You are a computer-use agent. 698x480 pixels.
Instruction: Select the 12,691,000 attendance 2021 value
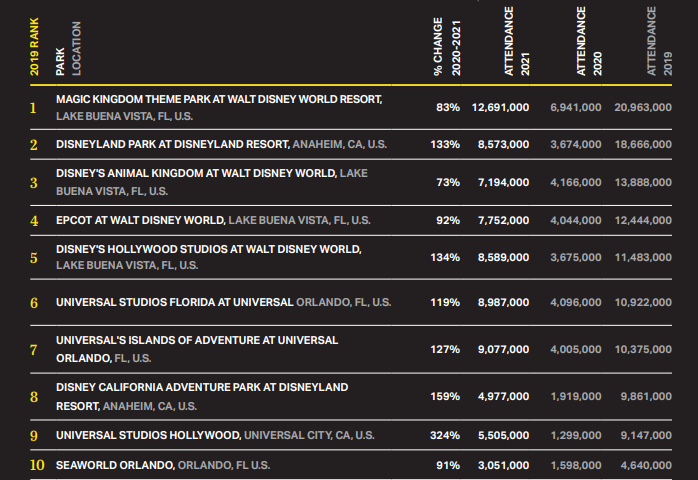click(500, 107)
